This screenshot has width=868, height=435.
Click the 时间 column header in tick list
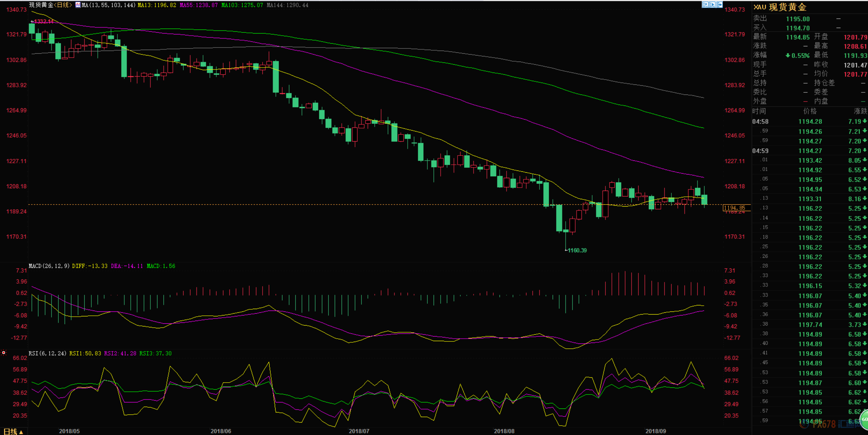759,111
